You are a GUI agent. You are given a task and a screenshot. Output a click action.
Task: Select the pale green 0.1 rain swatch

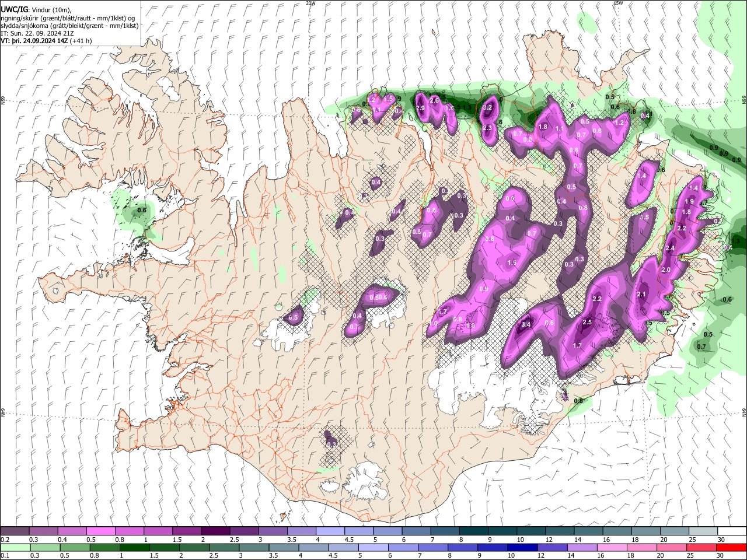(15, 547)
